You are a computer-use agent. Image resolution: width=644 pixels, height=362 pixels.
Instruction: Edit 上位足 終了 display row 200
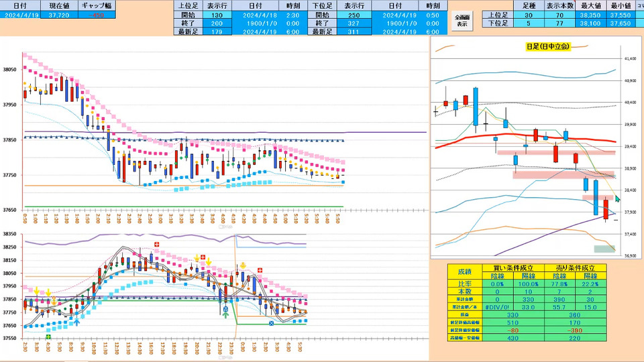coord(217,23)
